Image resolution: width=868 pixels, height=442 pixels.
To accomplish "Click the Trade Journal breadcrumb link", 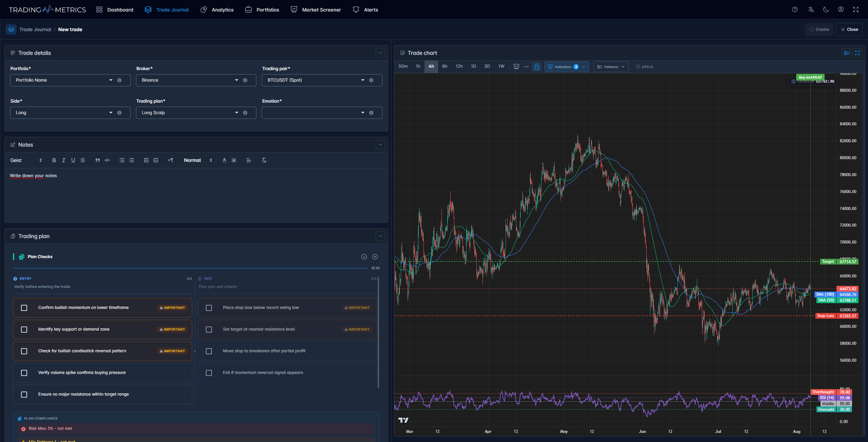I will coord(35,29).
